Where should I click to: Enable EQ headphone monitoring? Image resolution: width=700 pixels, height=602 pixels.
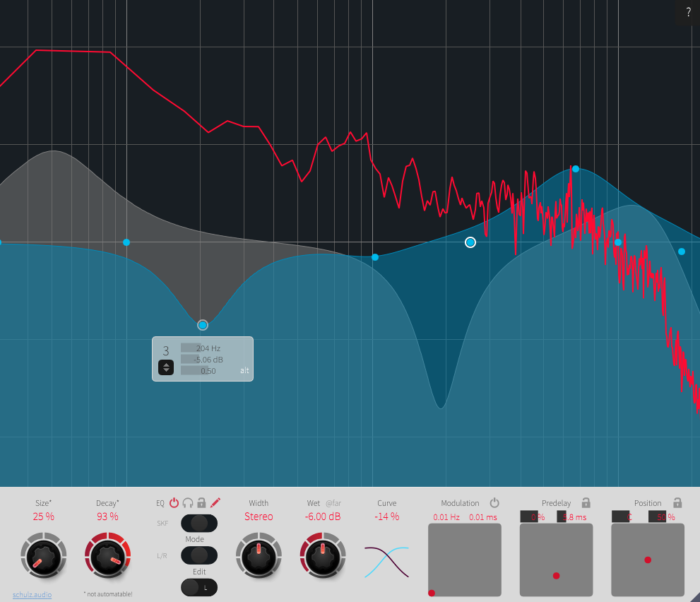coord(188,502)
